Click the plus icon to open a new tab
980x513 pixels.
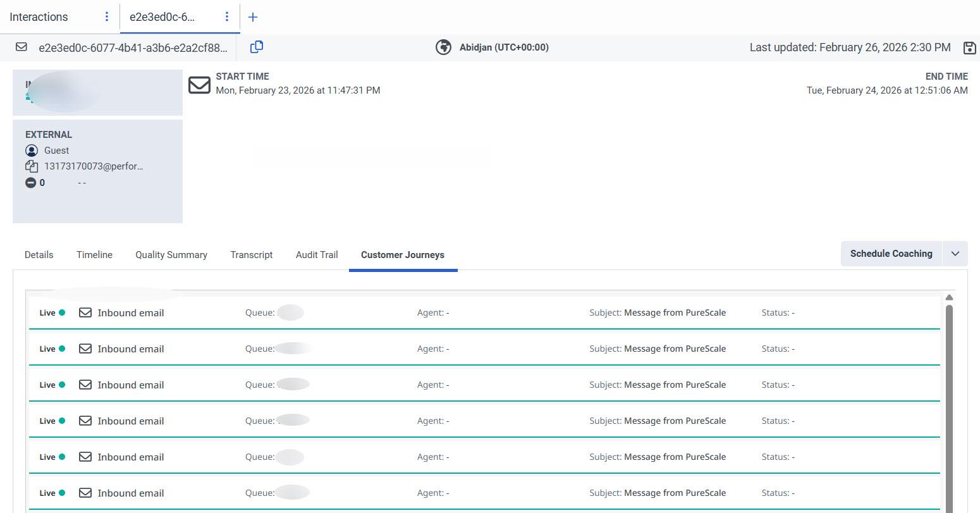(x=253, y=16)
